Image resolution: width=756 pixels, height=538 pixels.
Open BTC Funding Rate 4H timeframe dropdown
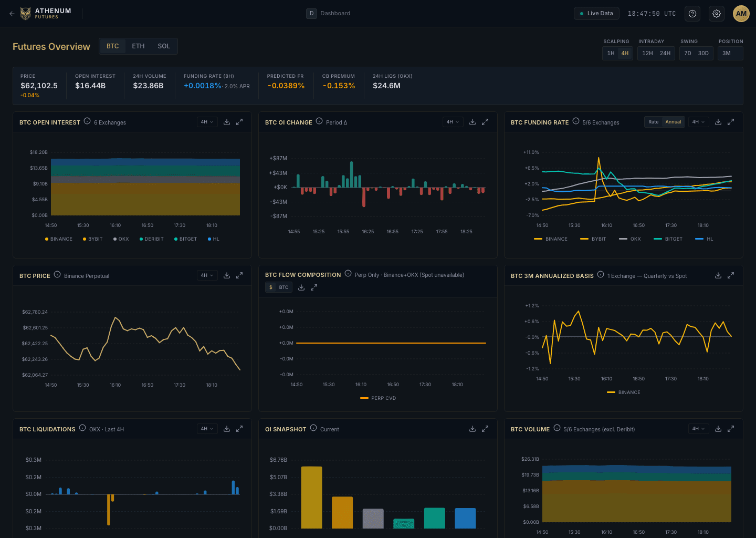[x=698, y=122]
